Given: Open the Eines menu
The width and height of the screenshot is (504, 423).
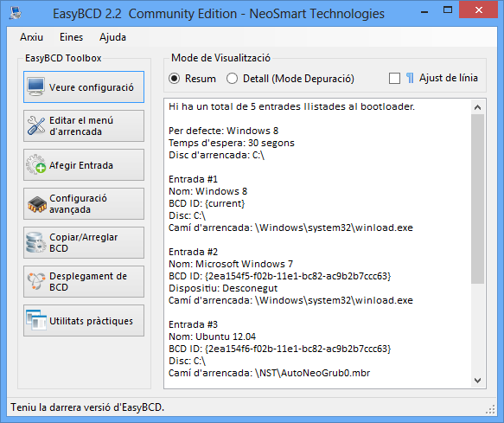Looking at the screenshot, I should (72, 37).
